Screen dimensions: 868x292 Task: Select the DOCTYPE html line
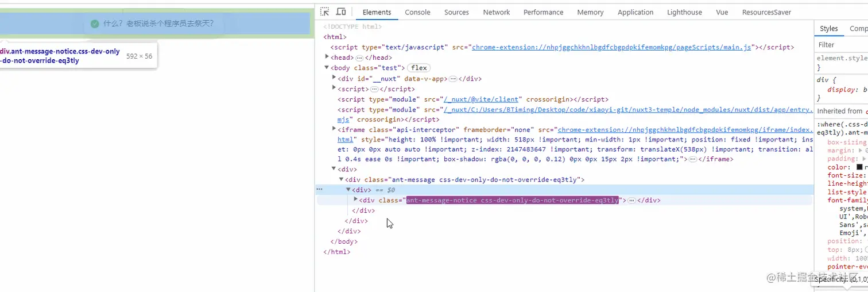(x=352, y=26)
